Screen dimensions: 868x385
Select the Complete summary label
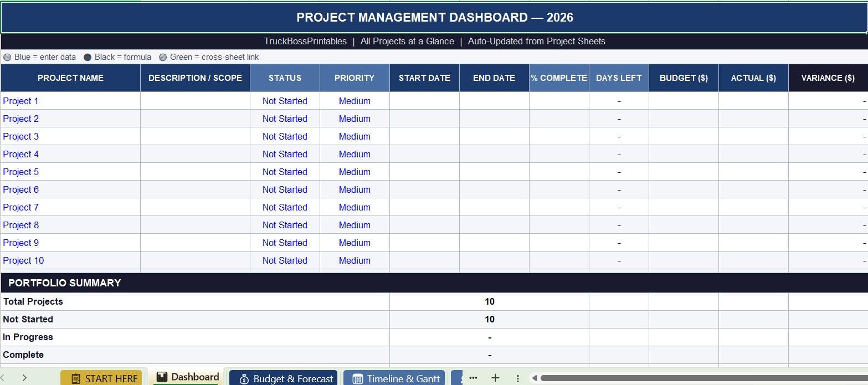[x=23, y=355]
